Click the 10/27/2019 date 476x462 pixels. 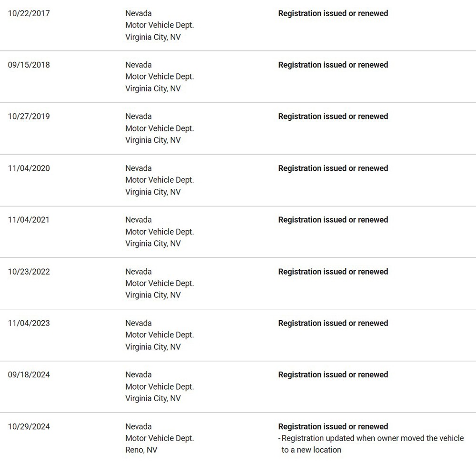coord(29,117)
